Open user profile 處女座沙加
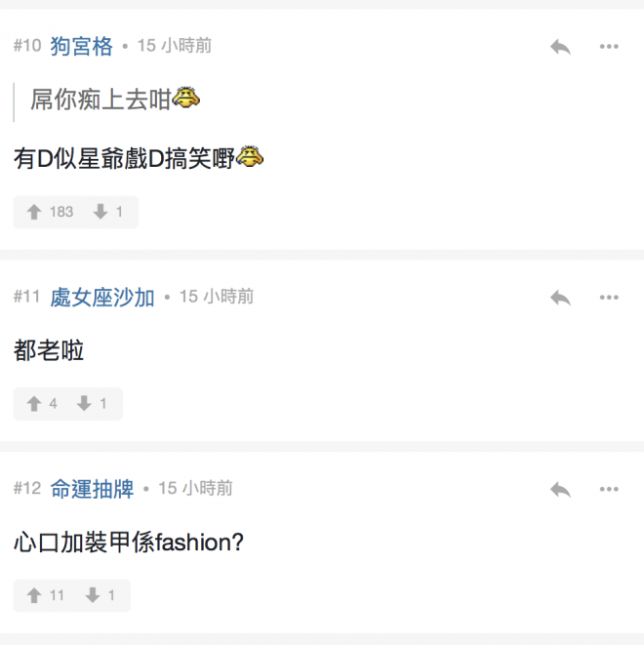Screen dimensions: 644x645 click(102, 297)
